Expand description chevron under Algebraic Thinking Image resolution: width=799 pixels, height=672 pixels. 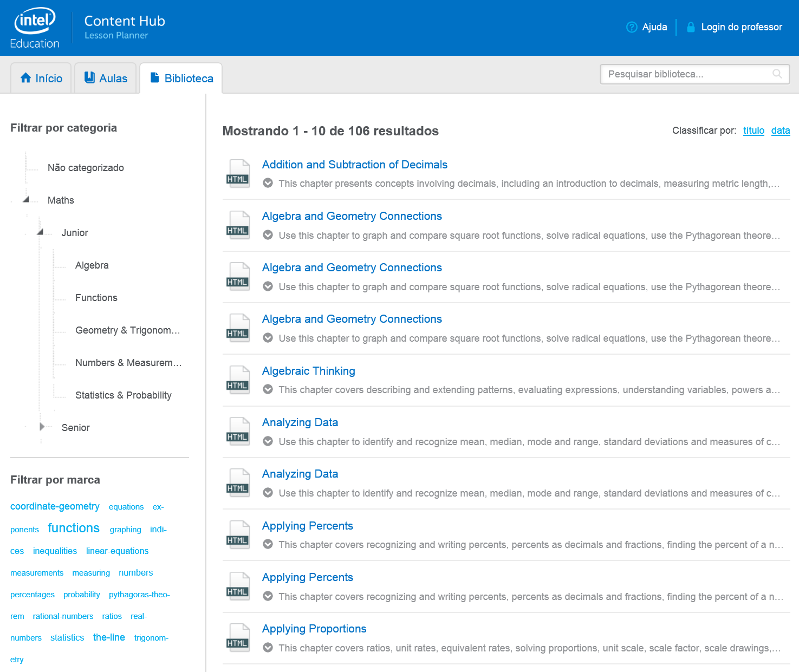268,389
